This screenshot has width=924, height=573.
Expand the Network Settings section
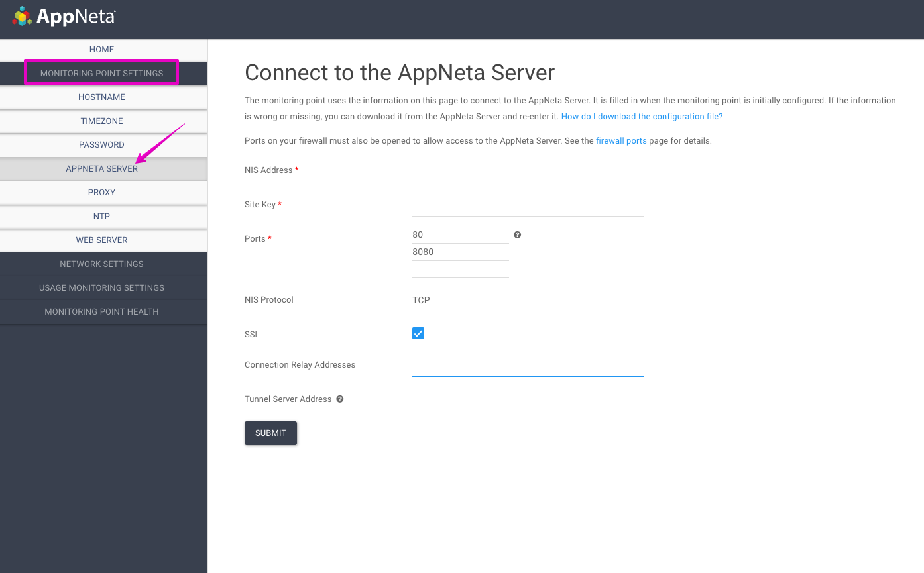point(101,264)
